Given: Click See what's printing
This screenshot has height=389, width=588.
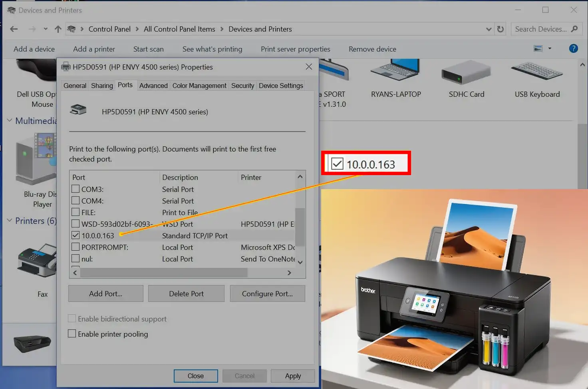Looking at the screenshot, I should [212, 49].
